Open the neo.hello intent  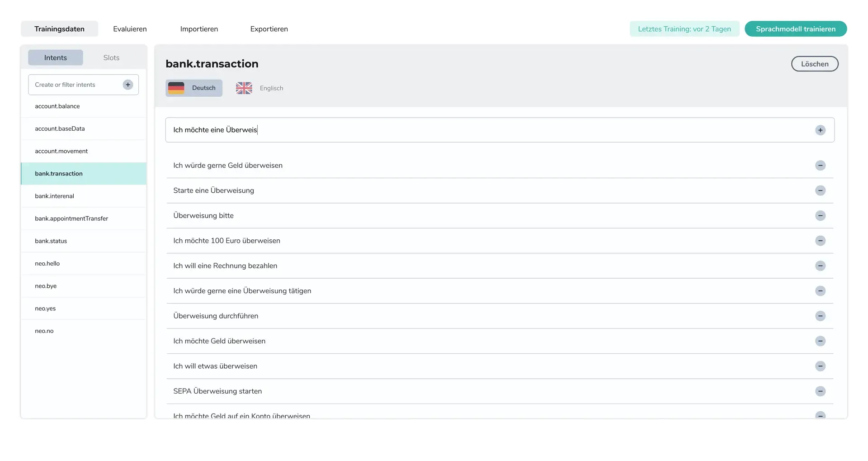click(x=47, y=264)
